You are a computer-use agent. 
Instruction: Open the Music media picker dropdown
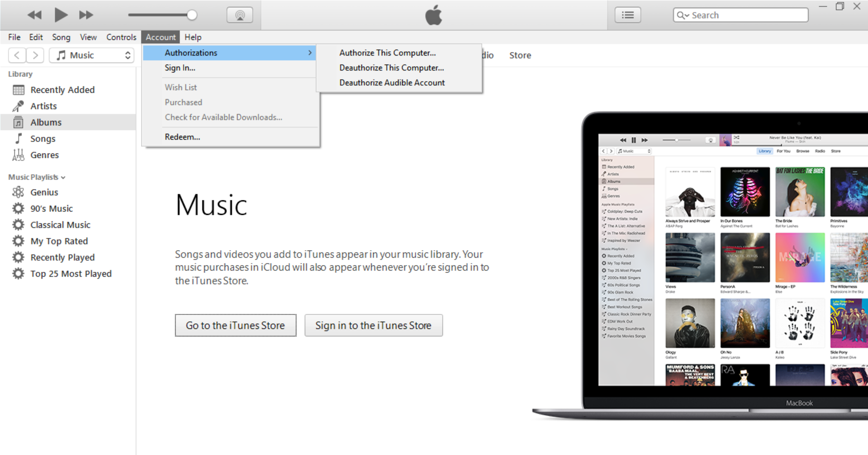91,55
